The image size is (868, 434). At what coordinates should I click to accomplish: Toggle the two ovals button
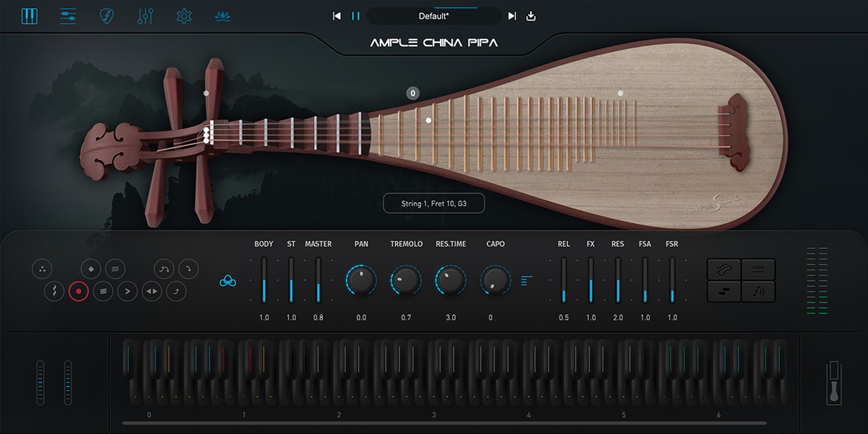[724, 291]
